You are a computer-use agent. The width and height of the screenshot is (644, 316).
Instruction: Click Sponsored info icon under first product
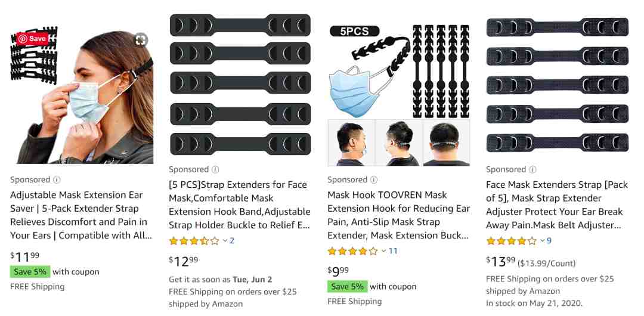point(57,180)
